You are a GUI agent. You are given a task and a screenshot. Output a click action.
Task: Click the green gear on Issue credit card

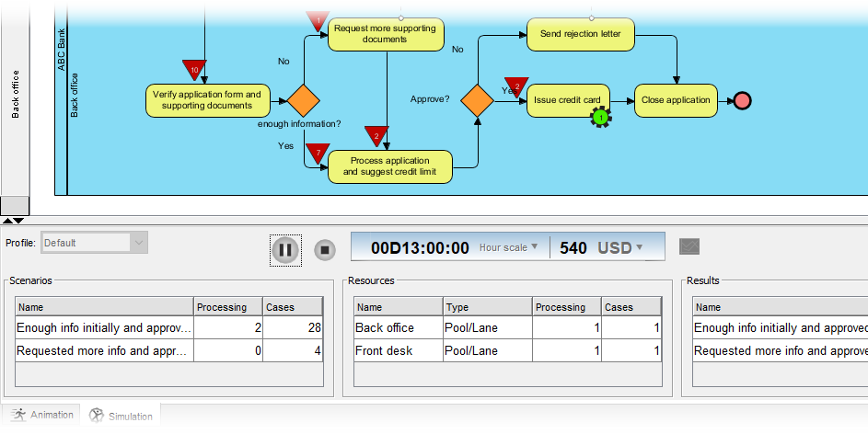coord(600,117)
